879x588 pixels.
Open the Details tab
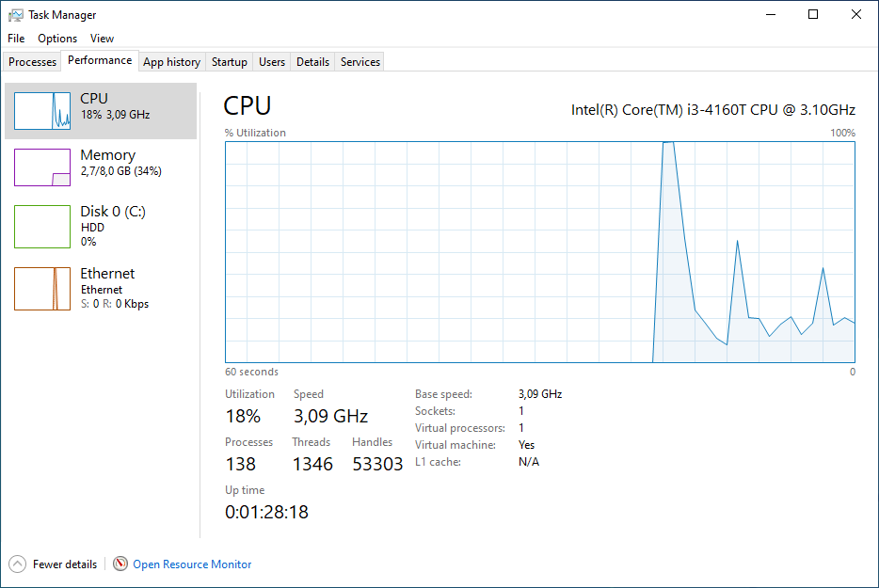[x=312, y=61]
